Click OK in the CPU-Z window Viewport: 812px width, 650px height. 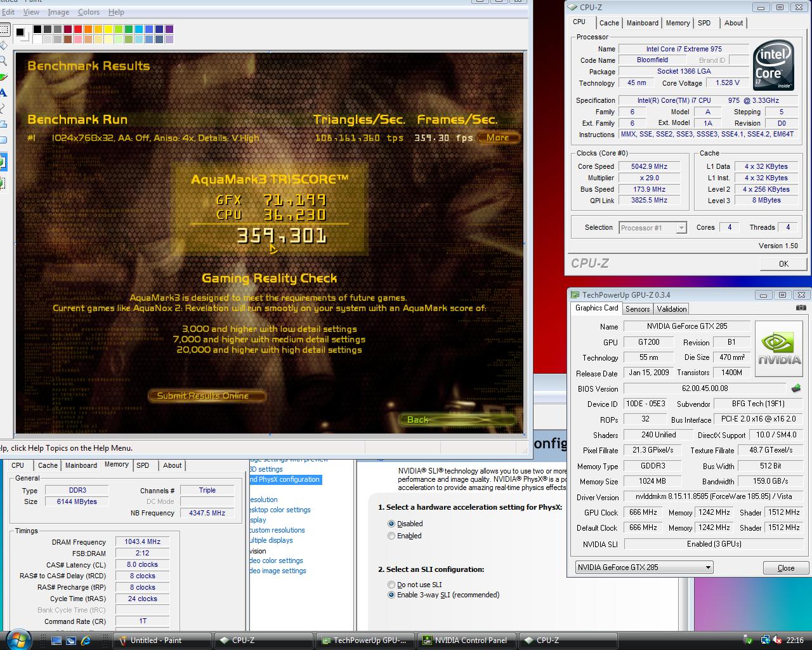point(783,263)
